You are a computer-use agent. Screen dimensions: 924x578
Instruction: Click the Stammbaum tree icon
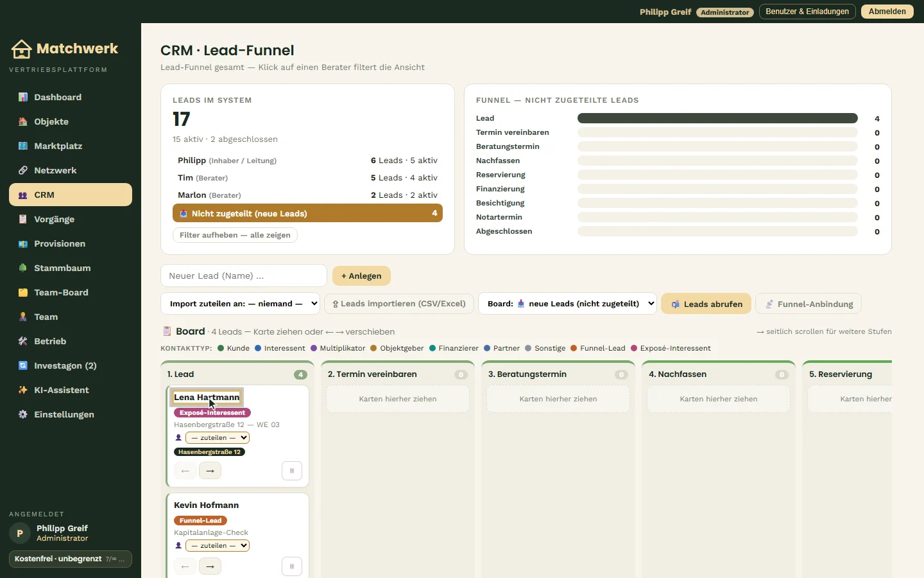pyautogui.click(x=23, y=268)
